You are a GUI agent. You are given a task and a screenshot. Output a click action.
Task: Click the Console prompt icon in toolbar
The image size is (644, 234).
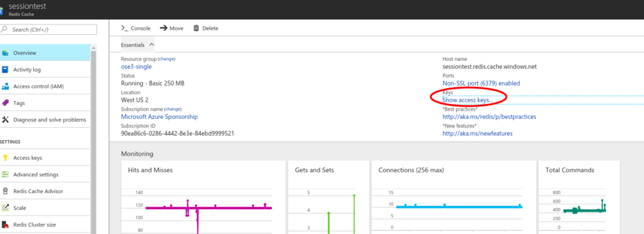125,28
